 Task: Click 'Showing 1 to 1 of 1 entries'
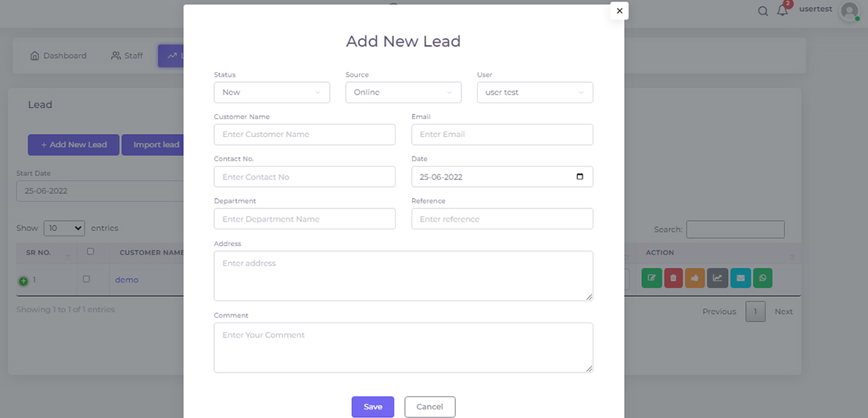66,309
